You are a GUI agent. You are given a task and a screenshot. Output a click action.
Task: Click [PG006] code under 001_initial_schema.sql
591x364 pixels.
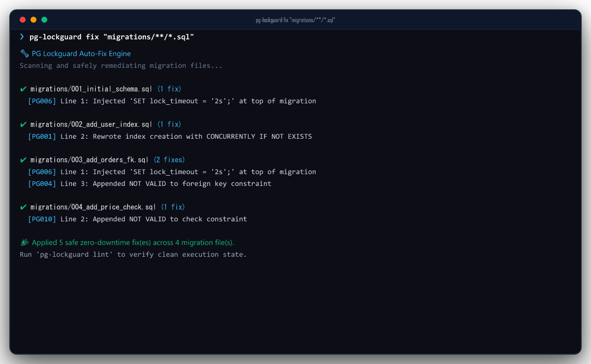point(42,101)
